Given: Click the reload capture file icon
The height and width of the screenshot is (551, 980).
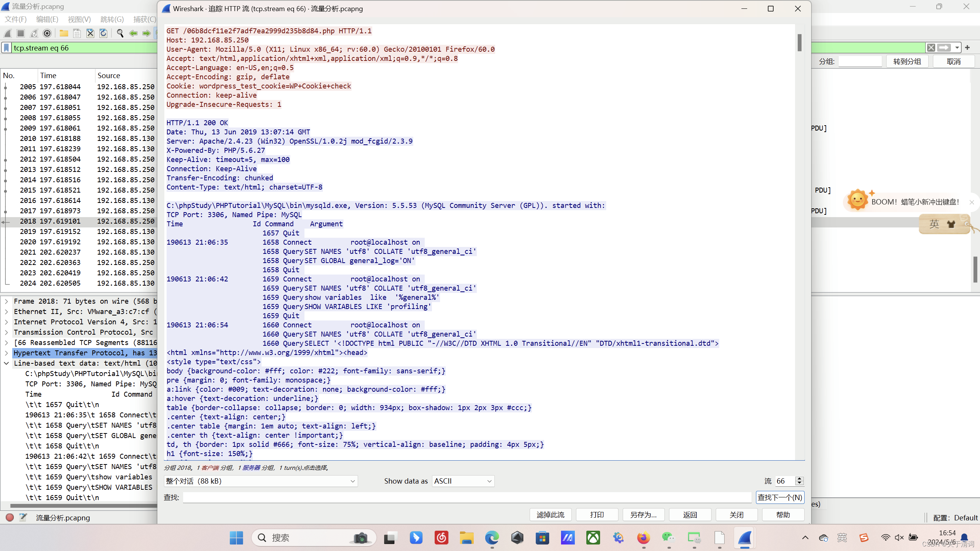Looking at the screenshot, I should (103, 34).
